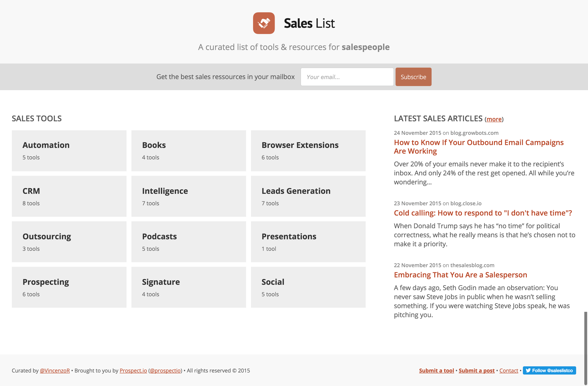Open the Outsourcing category
588x386 pixels.
click(69, 242)
